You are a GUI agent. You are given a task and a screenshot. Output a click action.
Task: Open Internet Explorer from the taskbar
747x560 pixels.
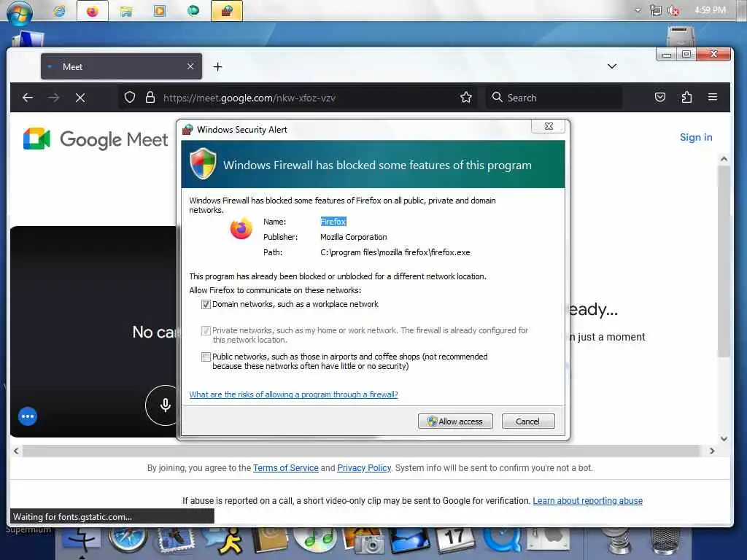[x=59, y=11]
